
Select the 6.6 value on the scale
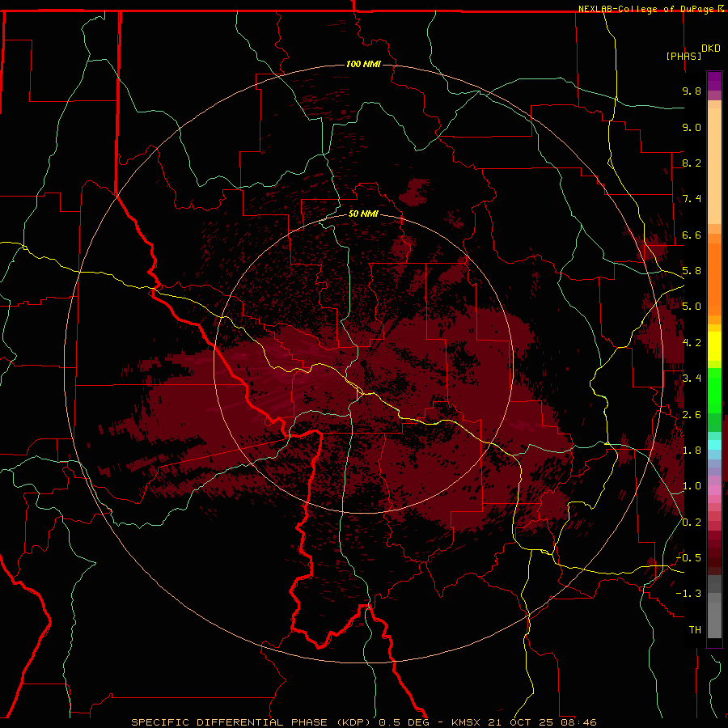point(692,235)
